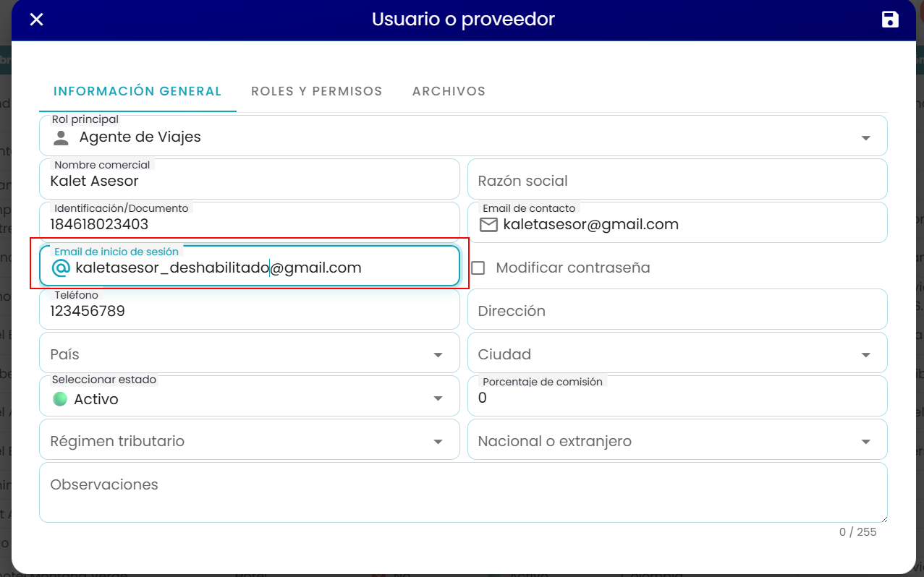Switch to the Roles y Permisos tab
This screenshot has width=924, height=577.
[x=317, y=92]
